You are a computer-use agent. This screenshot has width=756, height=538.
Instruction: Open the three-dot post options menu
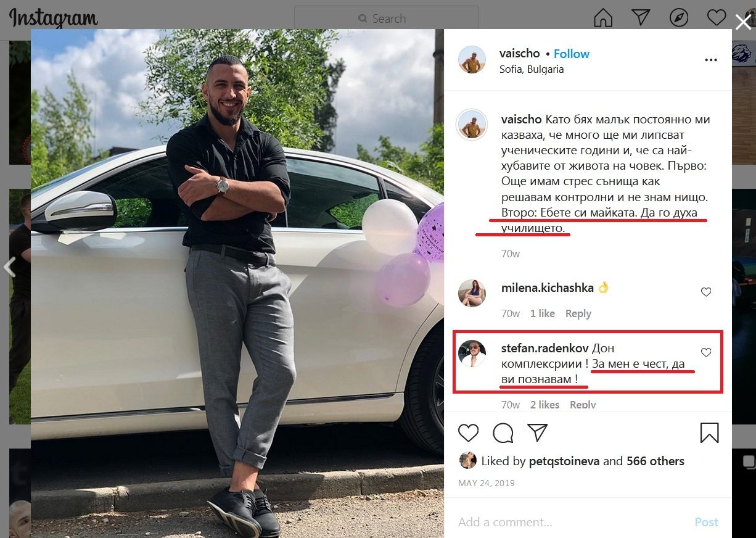click(711, 60)
